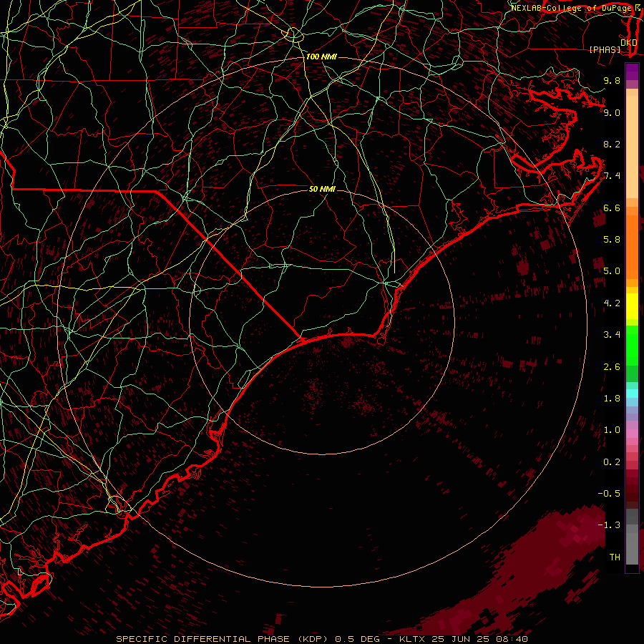Click the DKD label above the color scale

[x=628, y=42]
